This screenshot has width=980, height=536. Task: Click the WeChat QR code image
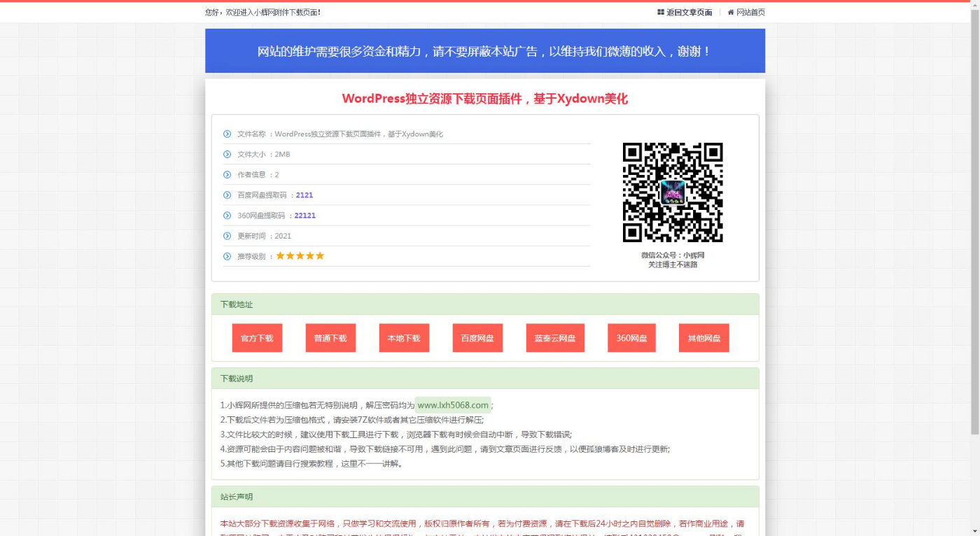(673, 192)
